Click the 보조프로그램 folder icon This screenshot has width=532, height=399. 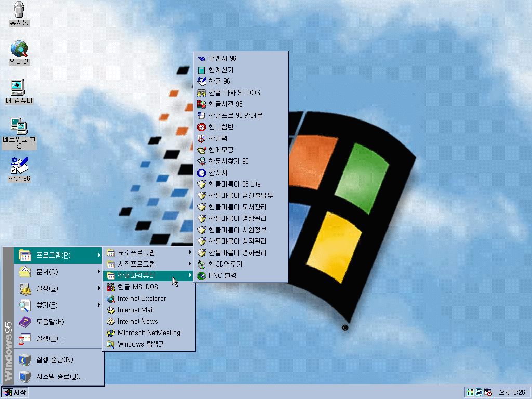coord(111,252)
